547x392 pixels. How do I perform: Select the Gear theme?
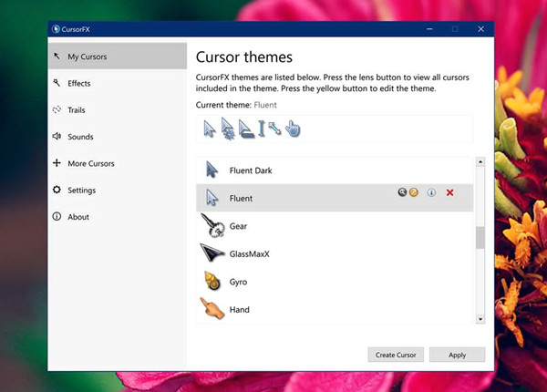[x=335, y=226]
